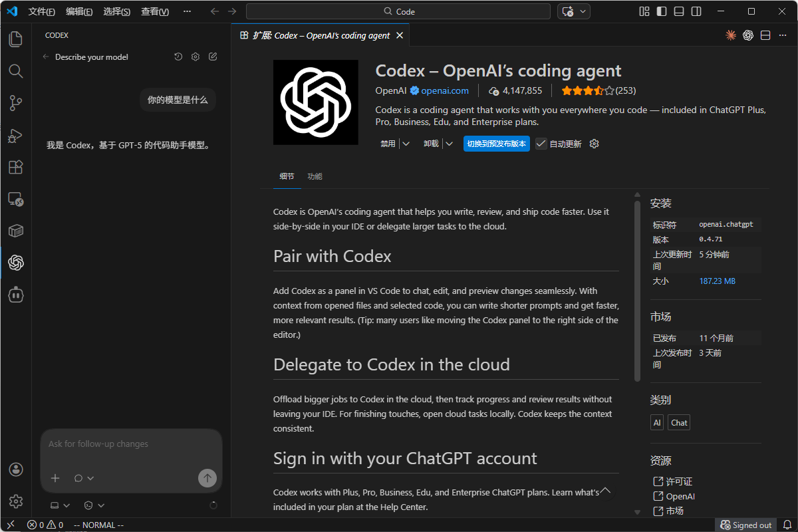Open the robot chat icon in activity bar
This screenshot has height=532, width=798.
click(x=16, y=295)
